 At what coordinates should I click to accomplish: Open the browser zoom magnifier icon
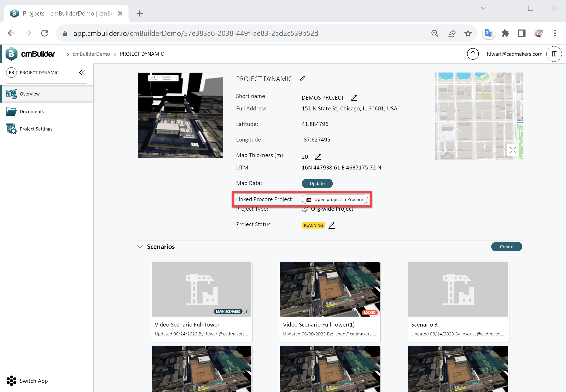(x=435, y=33)
